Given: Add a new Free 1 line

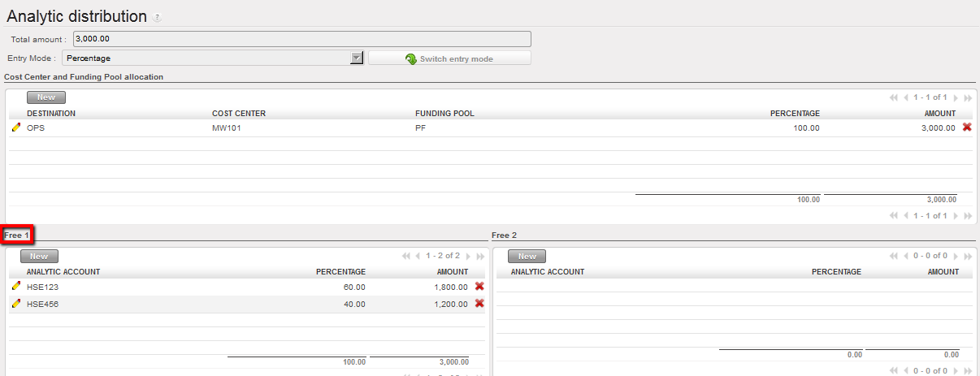Looking at the screenshot, I should (39, 256).
